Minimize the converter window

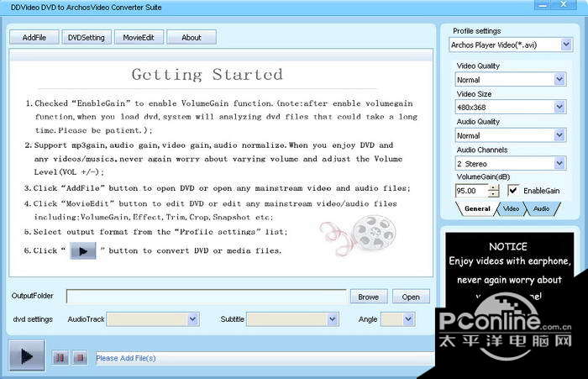(x=543, y=4)
